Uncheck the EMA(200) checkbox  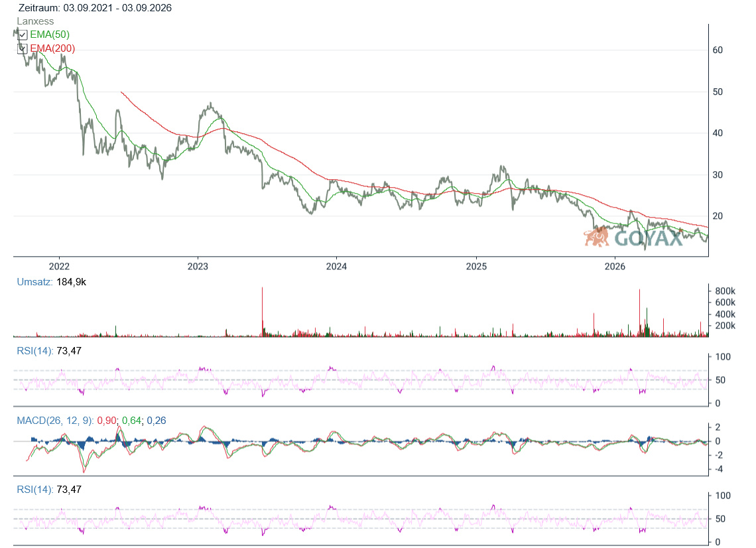(22, 48)
